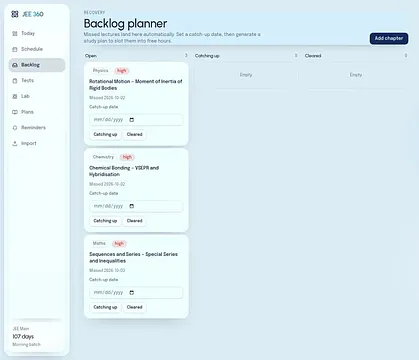Viewport: 419px width, 360px height.
Task: Select the Backlog inbox icon
Action: (15, 65)
